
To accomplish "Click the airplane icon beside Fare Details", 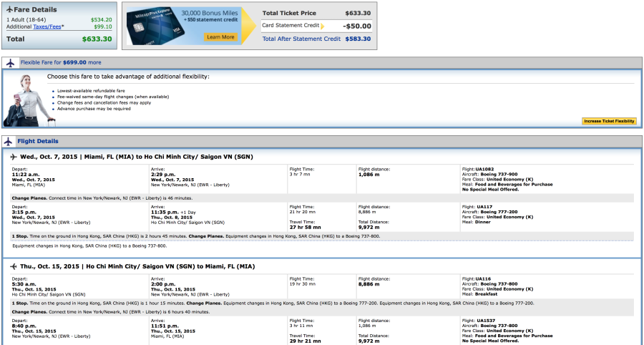I will click(9, 9).
